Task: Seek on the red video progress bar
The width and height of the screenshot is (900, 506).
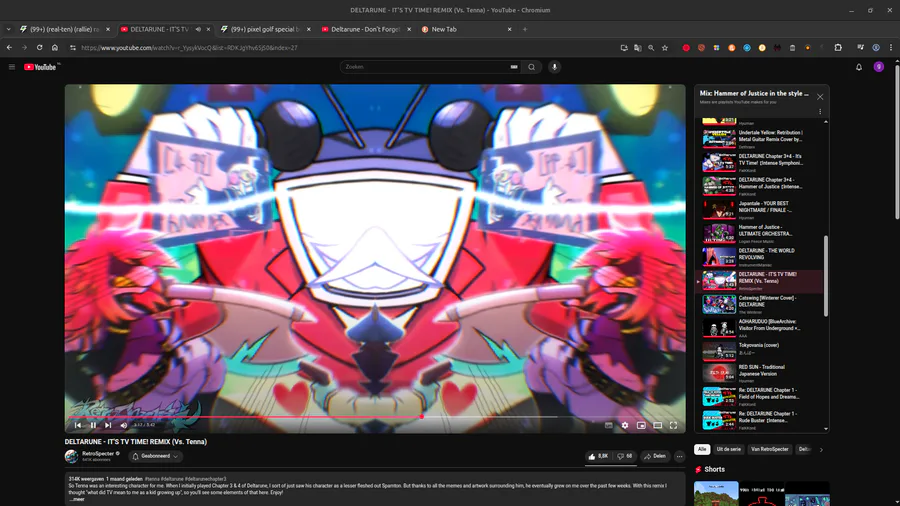Action: (x=374, y=417)
